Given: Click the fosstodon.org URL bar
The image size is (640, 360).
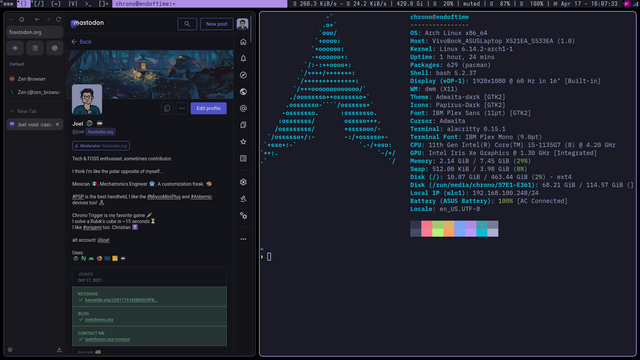Looking at the screenshot, I should click(35, 32).
